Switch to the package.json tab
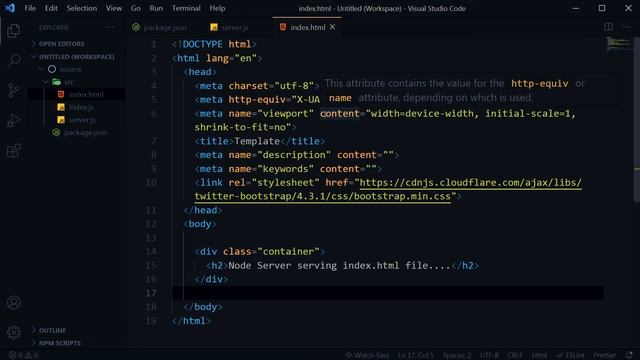This screenshot has height=360, width=640. [x=160, y=27]
